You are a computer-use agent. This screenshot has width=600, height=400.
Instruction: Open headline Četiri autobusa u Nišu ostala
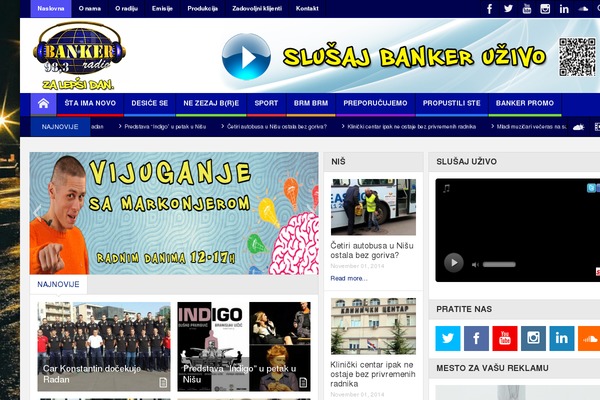coord(372,250)
